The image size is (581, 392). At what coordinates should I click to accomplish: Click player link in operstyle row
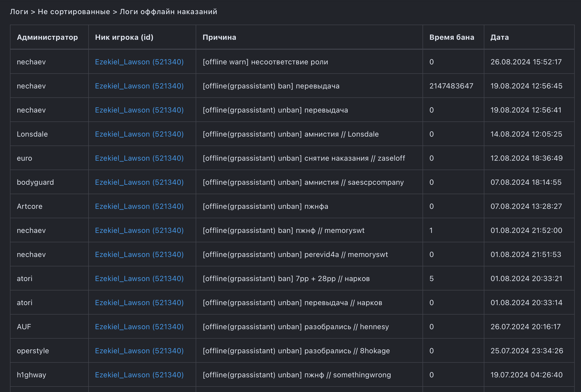tap(139, 351)
